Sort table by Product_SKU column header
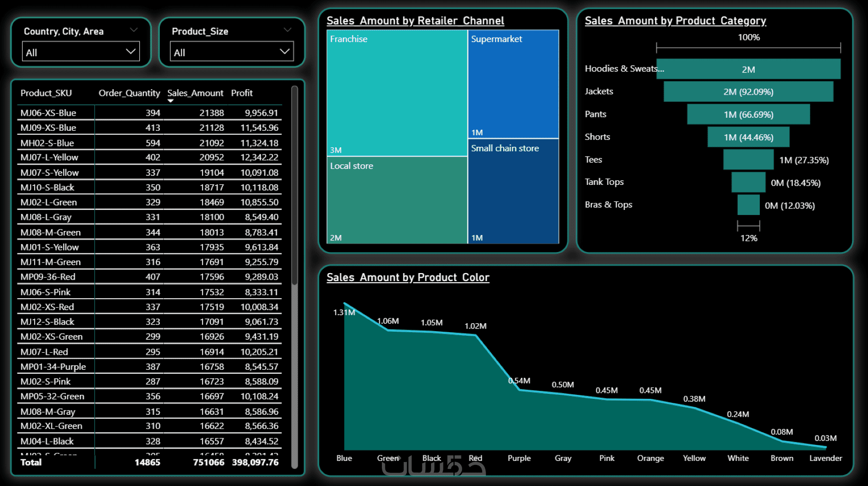Viewport: 868px width, 486px height. [x=46, y=93]
